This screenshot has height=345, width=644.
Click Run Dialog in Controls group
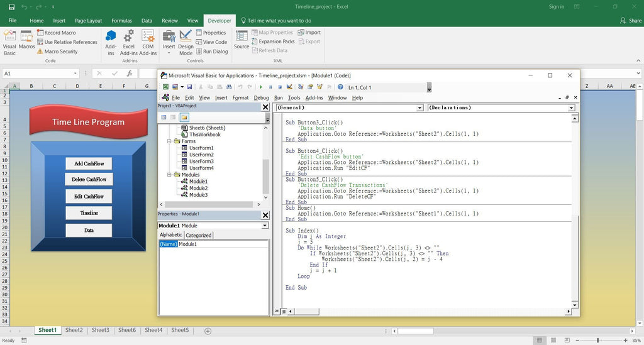pyautogui.click(x=212, y=52)
